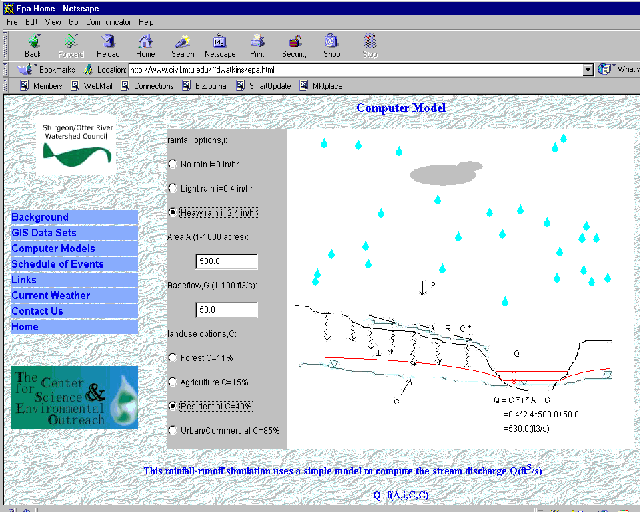Screen dimensions: 640x512
Task: Click the Center for Science banner image
Action: click(72, 397)
